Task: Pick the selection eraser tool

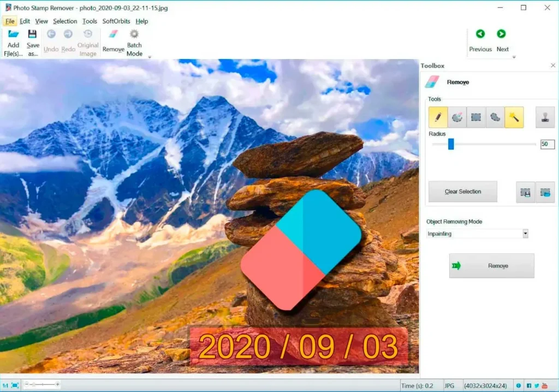Action: pos(457,117)
